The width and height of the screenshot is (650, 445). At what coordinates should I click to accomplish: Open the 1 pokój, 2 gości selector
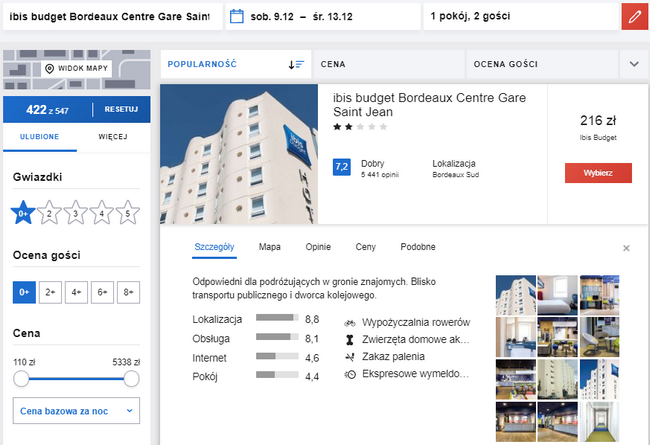pos(521,17)
